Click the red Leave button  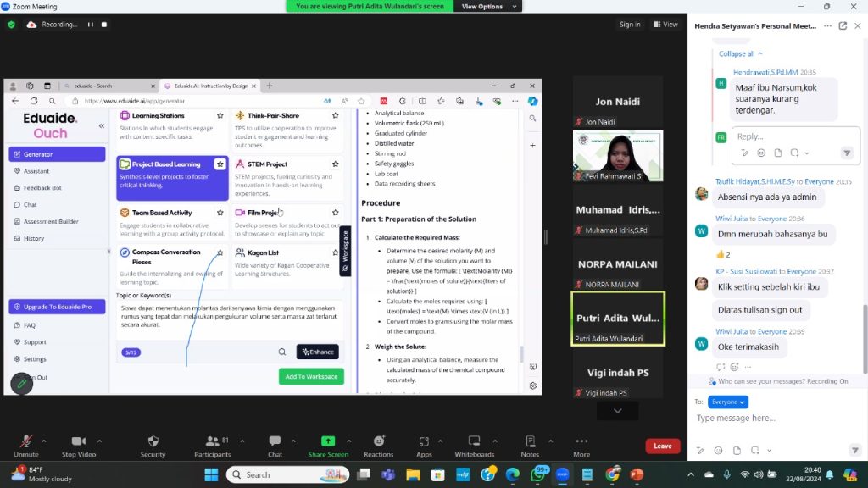tap(662, 446)
